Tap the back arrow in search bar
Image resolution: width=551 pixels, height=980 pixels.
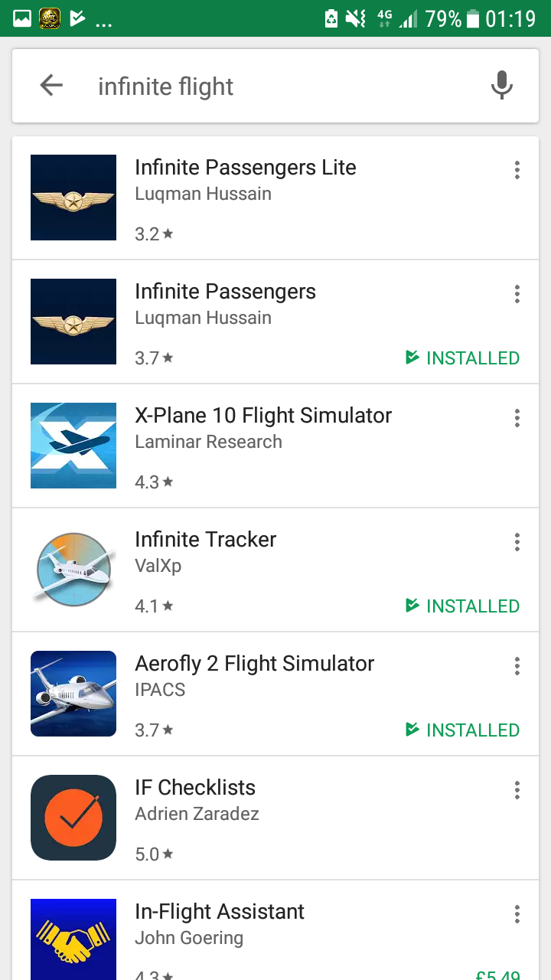coord(51,86)
